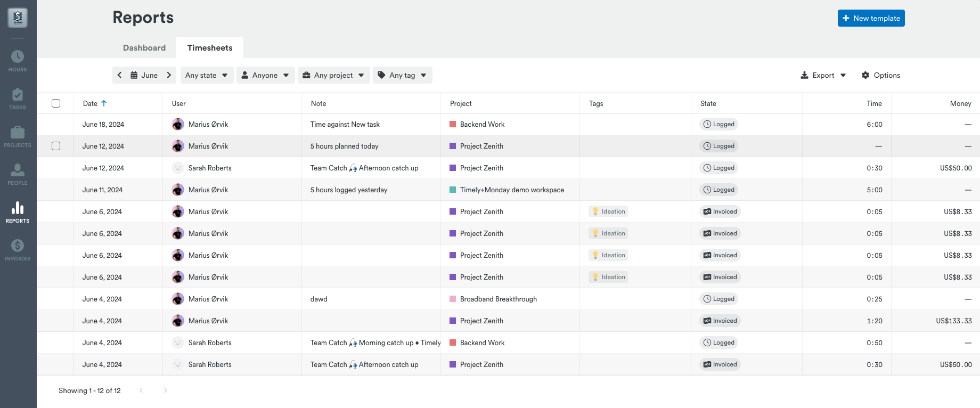This screenshot has height=408, width=980.
Task: Select the Timesheets tab
Action: (210, 48)
